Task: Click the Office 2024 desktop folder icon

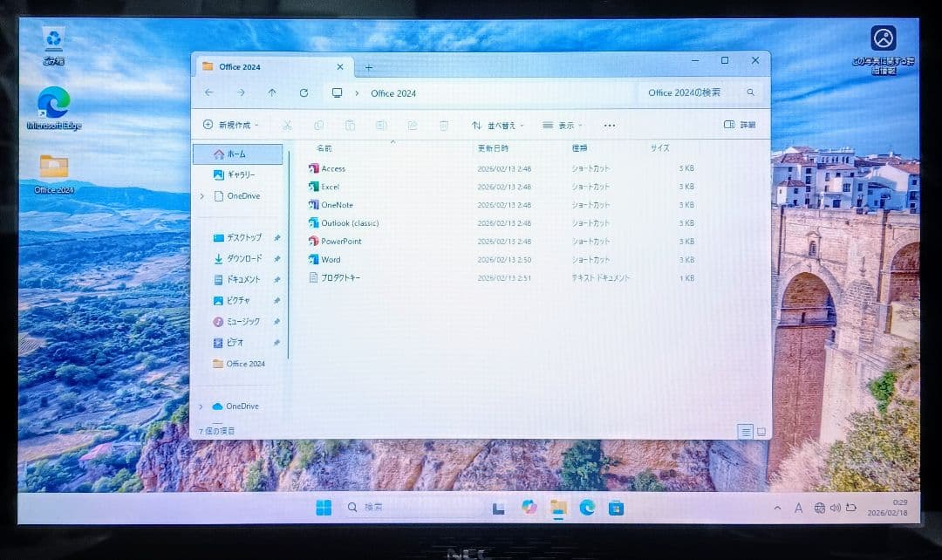Action: (x=53, y=174)
